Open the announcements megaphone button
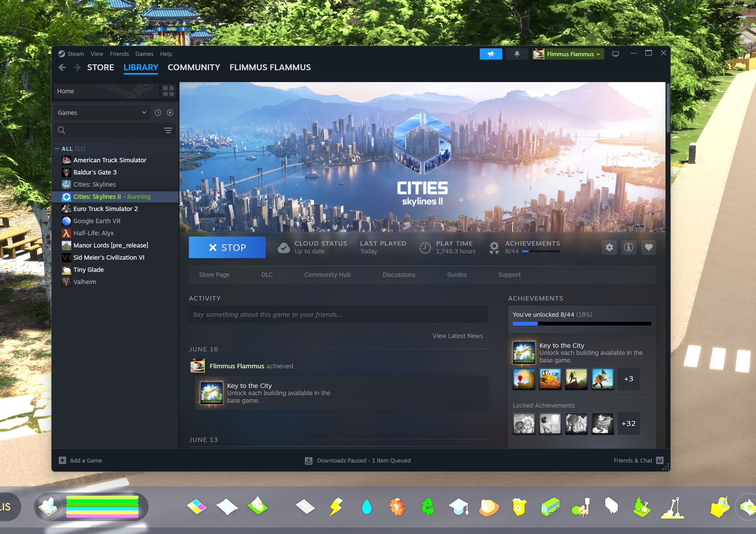The width and height of the screenshot is (756, 534). pos(491,54)
